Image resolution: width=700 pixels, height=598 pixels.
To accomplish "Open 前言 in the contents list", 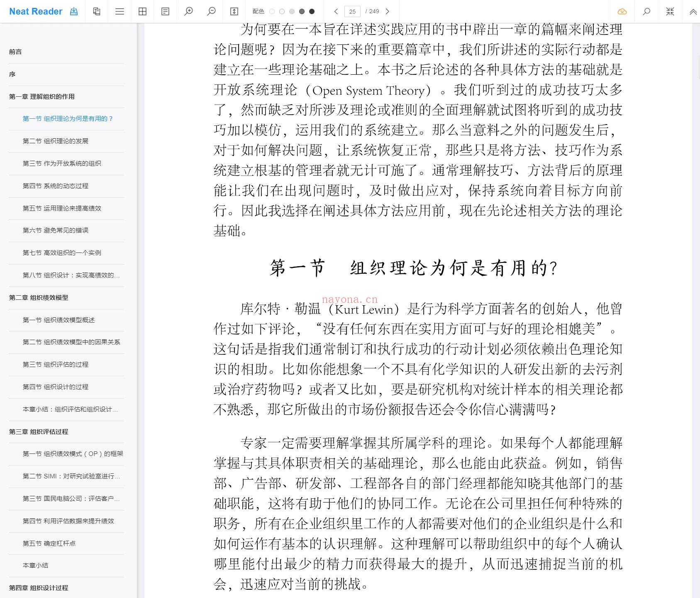I will [15, 52].
